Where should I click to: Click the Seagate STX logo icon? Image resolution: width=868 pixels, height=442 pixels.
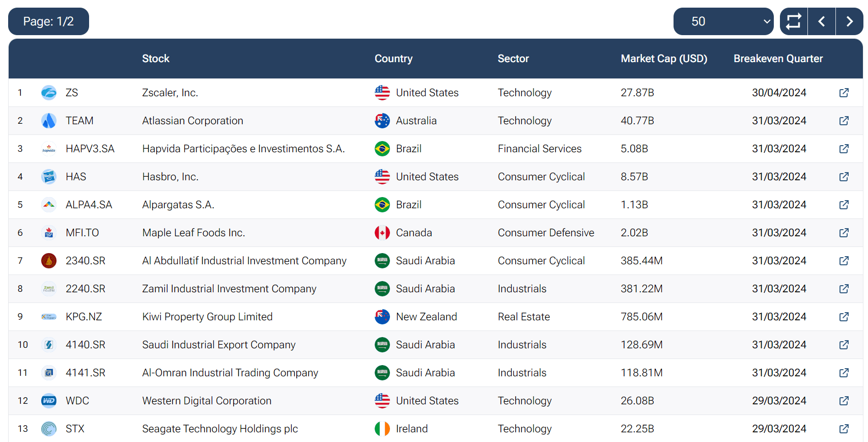(x=49, y=429)
